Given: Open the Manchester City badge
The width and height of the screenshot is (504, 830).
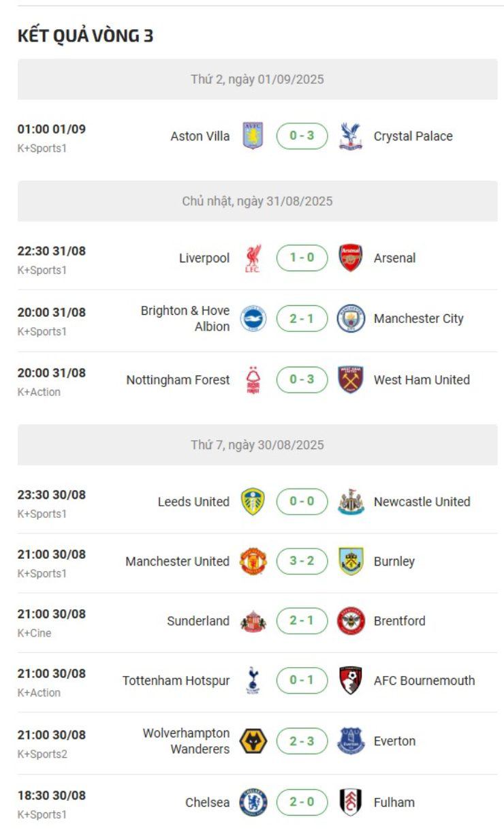Looking at the screenshot, I should (x=351, y=318).
